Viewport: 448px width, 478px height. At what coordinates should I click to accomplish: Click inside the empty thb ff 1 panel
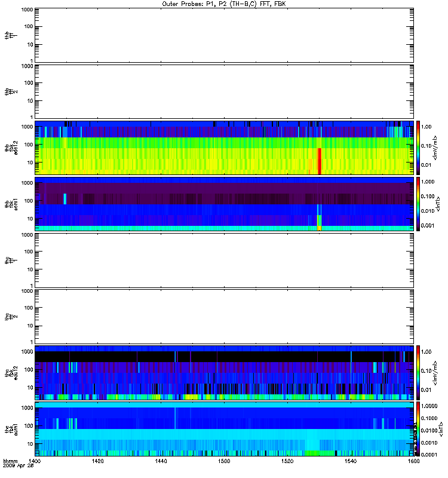point(224,35)
